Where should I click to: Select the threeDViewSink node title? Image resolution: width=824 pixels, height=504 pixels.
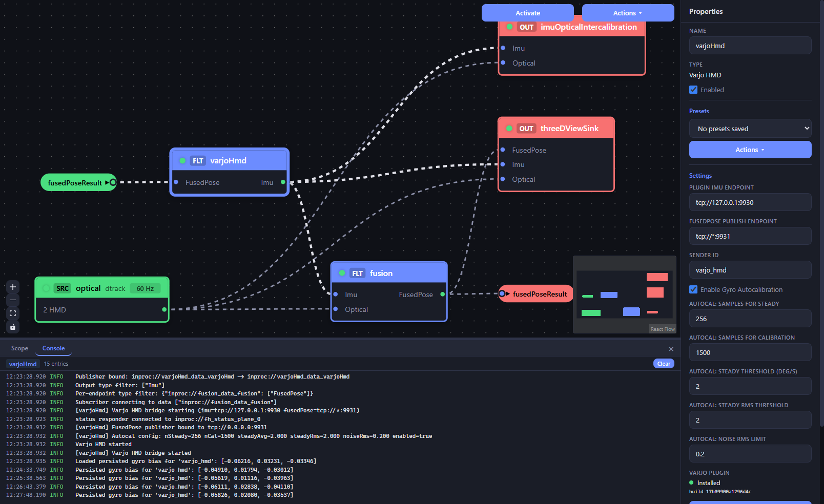(569, 129)
